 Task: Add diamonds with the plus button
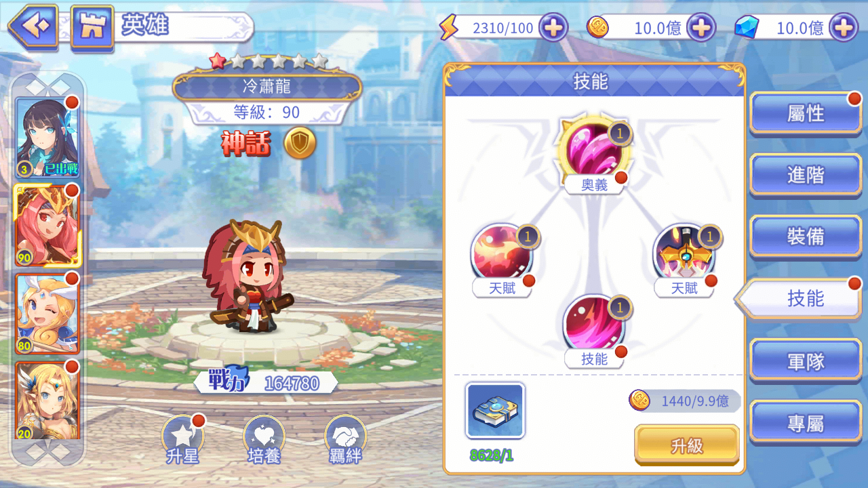coord(844,28)
